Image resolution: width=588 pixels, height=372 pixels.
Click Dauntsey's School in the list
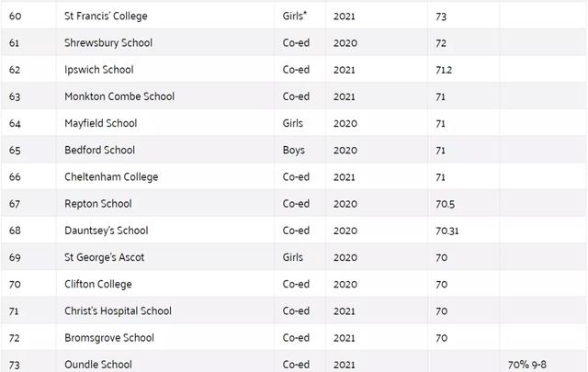click(x=107, y=231)
